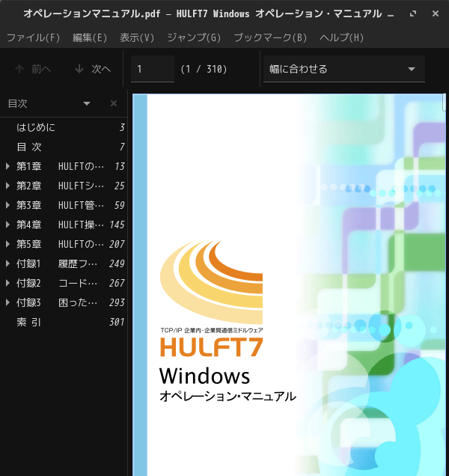Image resolution: width=449 pixels, height=476 pixels.
Task: Select the 付録2 コード… row text
Action: pyautogui.click(x=57, y=283)
